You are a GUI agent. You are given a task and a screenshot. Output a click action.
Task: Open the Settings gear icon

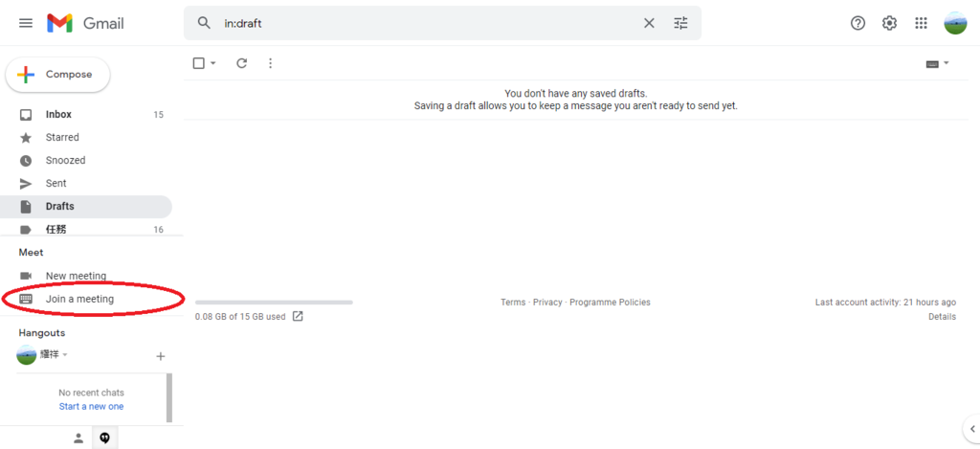click(x=889, y=23)
